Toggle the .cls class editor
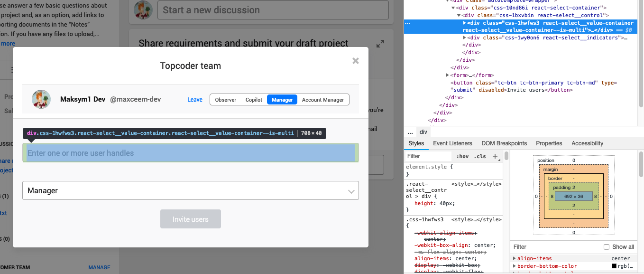The height and width of the screenshot is (274, 644). click(x=480, y=156)
